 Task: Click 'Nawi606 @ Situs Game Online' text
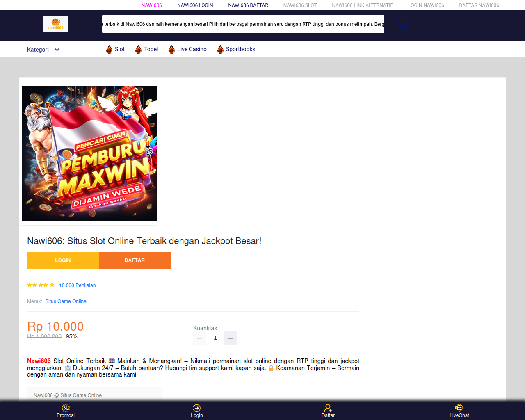[68, 395]
